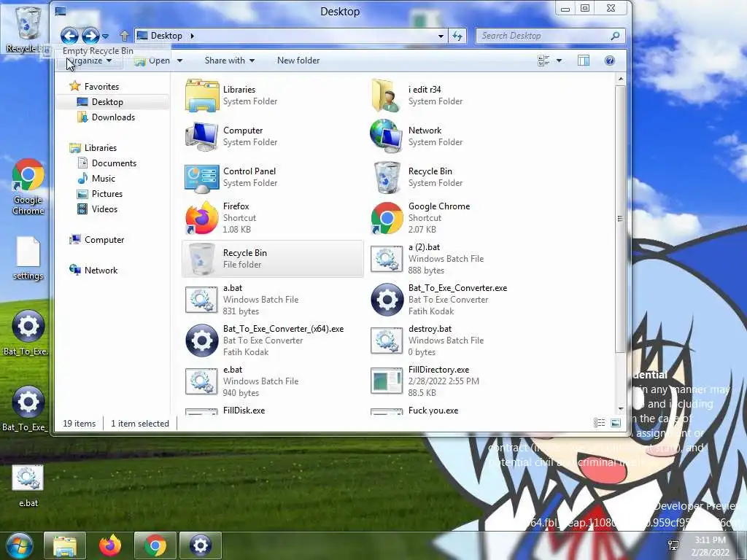Expand the view options dropdown arrow
The height and width of the screenshot is (560, 747).
tap(560, 61)
